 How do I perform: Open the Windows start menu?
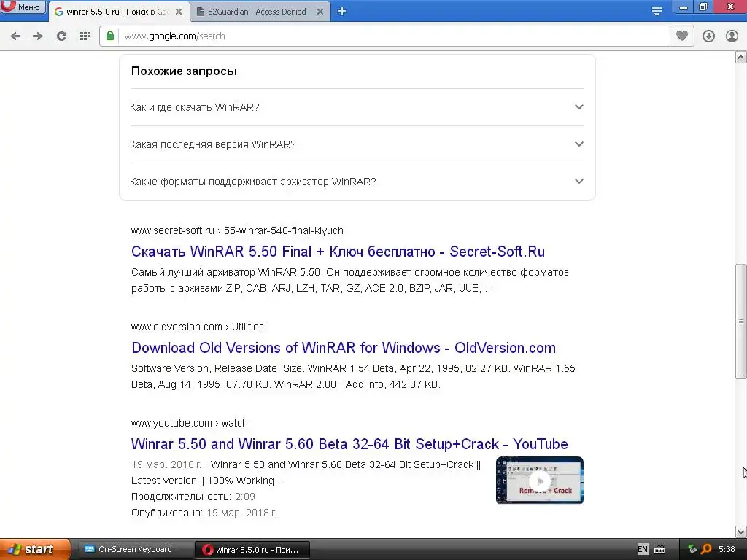tap(34, 549)
